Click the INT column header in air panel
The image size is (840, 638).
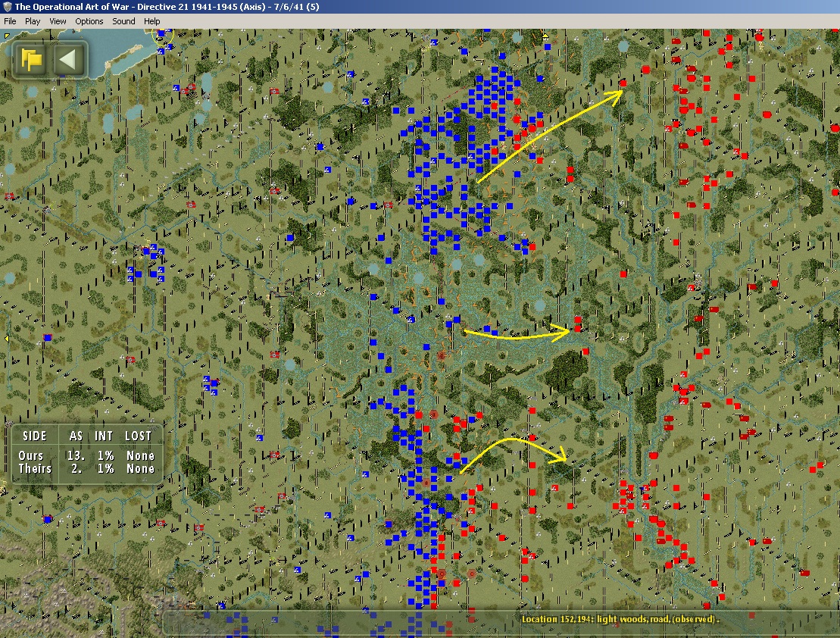[x=104, y=436]
